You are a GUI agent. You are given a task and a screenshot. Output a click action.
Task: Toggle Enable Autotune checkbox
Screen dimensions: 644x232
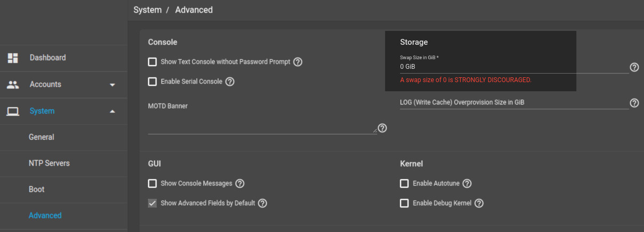coord(404,183)
